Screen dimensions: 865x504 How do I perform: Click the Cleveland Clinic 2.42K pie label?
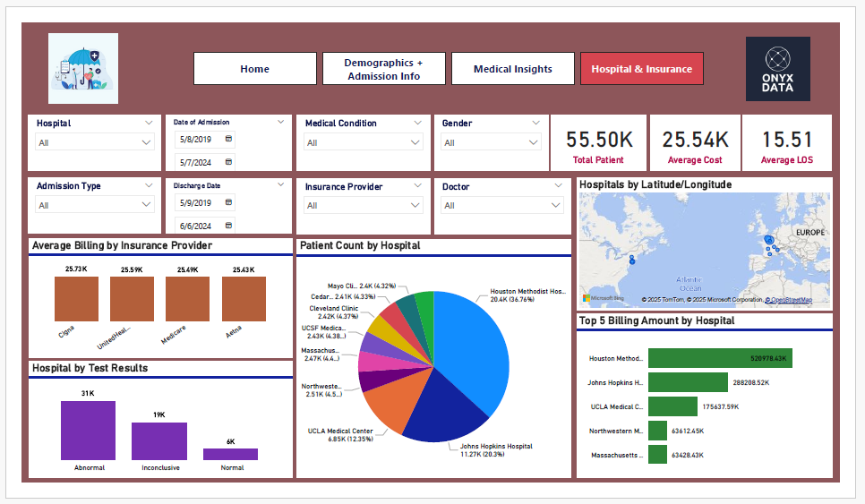click(334, 312)
